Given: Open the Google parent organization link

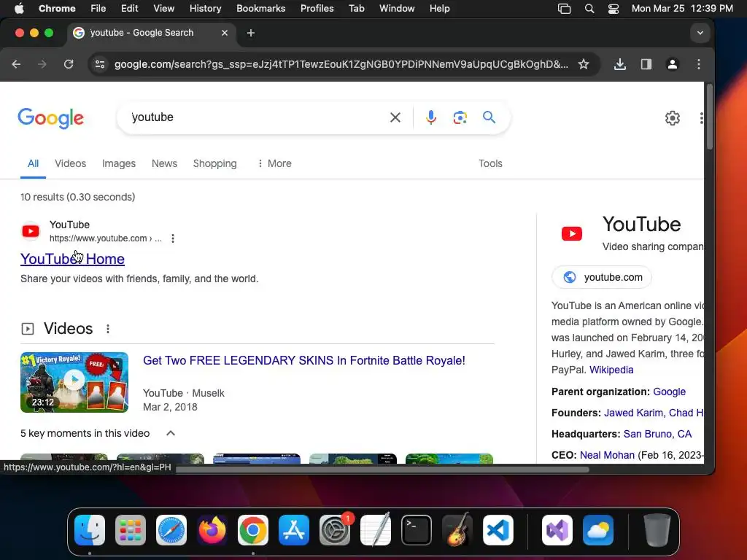Looking at the screenshot, I should click(669, 392).
